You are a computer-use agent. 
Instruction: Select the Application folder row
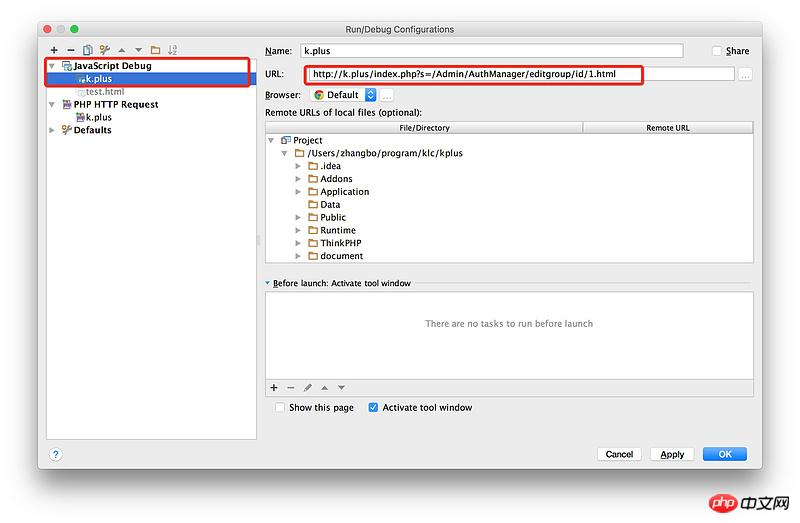pyautogui.click(x=509, y=192)
